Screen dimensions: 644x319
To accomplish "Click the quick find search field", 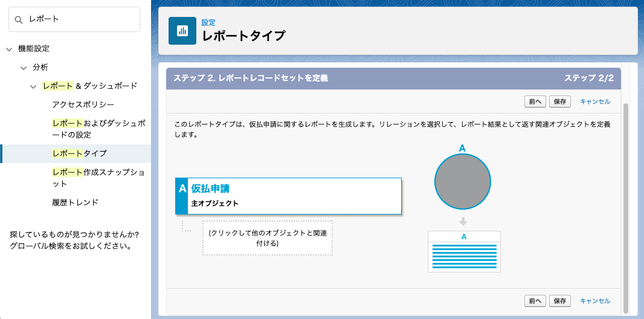I will [x=74, y=19].
